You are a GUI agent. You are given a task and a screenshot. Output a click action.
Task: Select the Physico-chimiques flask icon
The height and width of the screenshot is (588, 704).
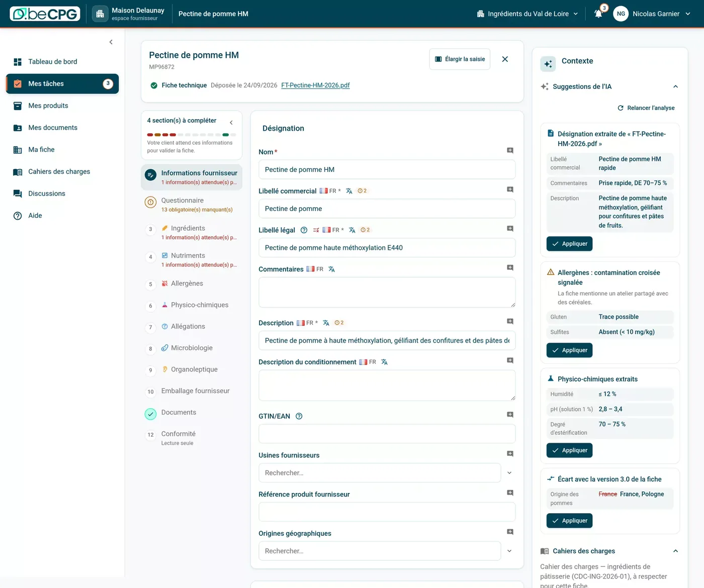[164, 305]
